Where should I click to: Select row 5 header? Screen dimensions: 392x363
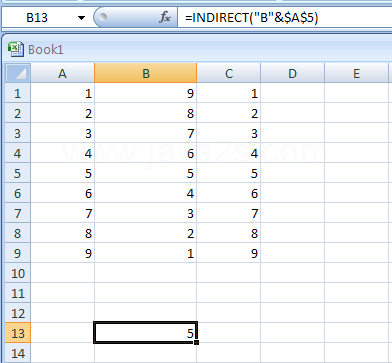18,173
